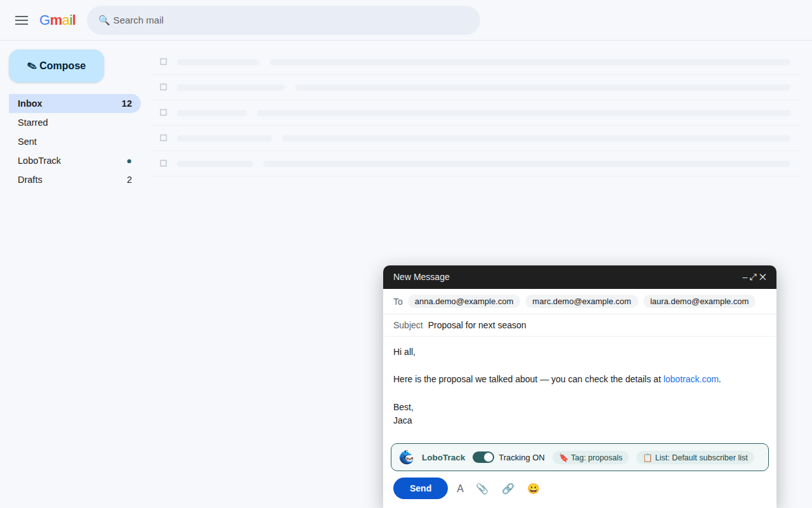Attach a file with paperclip icon
This screenshot has height=508, width=812.
[x=482, y=488]
